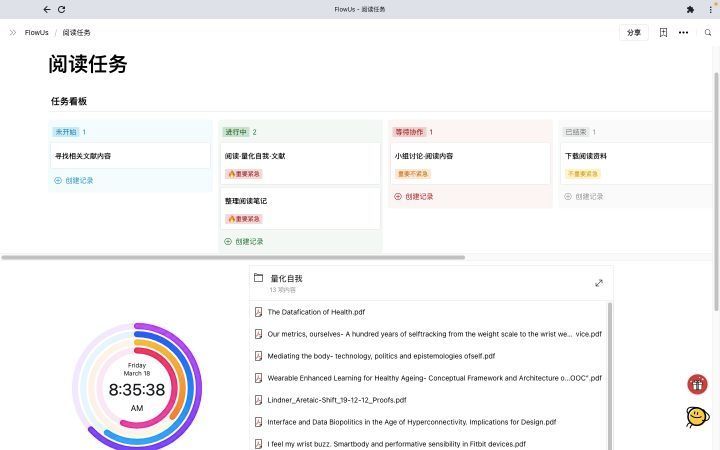Viewport: 720px width, 450px height.
Task: Open The Datafication of Health.pdf
Action: [316, 312]
